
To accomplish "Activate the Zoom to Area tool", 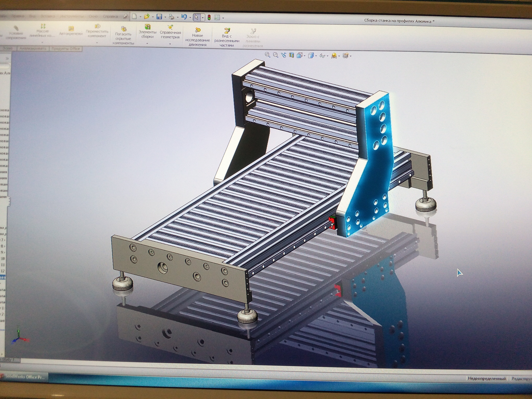I will (275, 55).
